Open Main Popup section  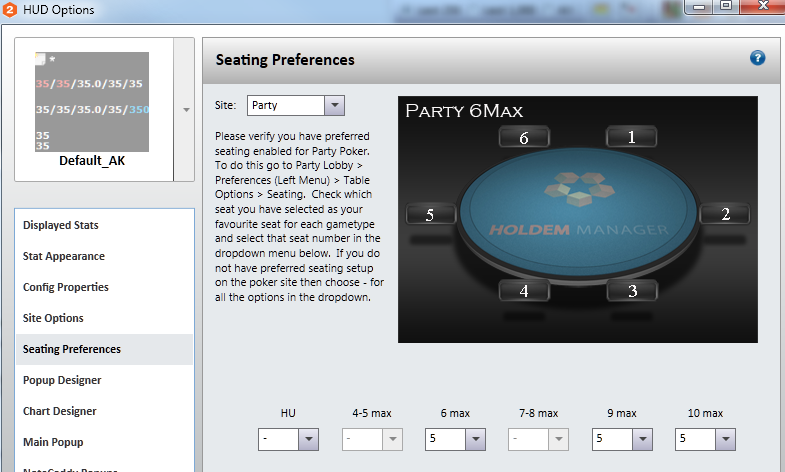click(105, 442)
